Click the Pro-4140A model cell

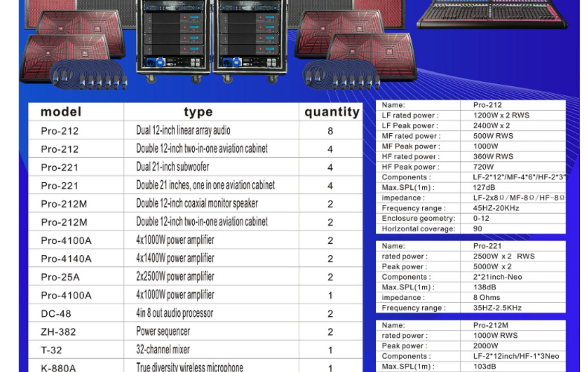click(x=66, y=259)
